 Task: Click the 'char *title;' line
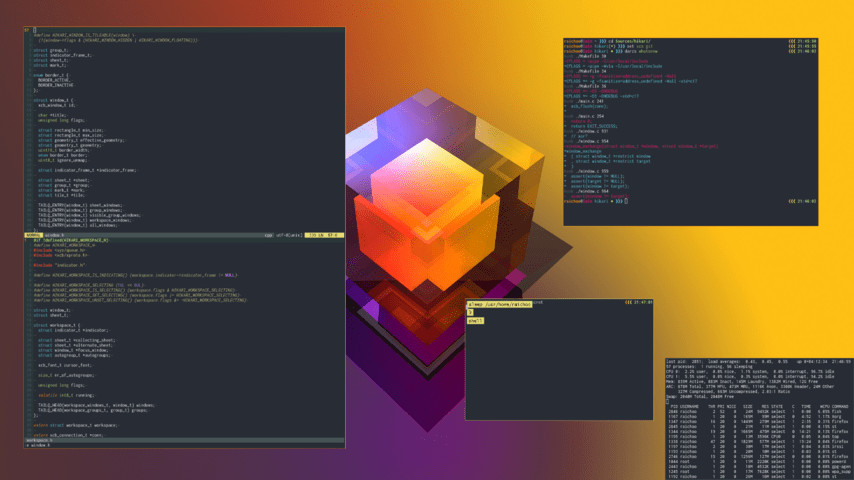point(52,116)
